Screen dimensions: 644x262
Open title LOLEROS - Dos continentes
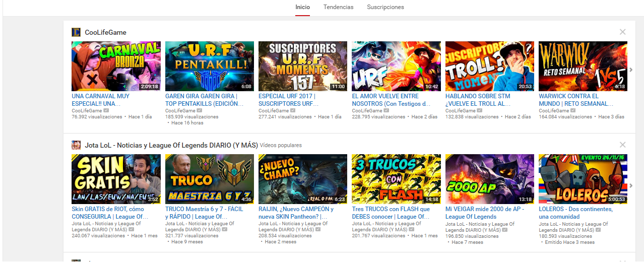576,213
